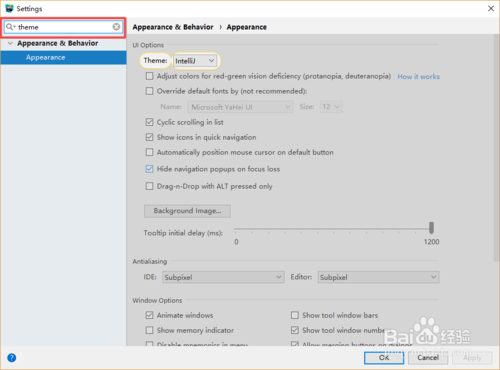Toggle Cyclic scrolling in list
This screenshot has height=370, width=500.
[x=149, y=122]
